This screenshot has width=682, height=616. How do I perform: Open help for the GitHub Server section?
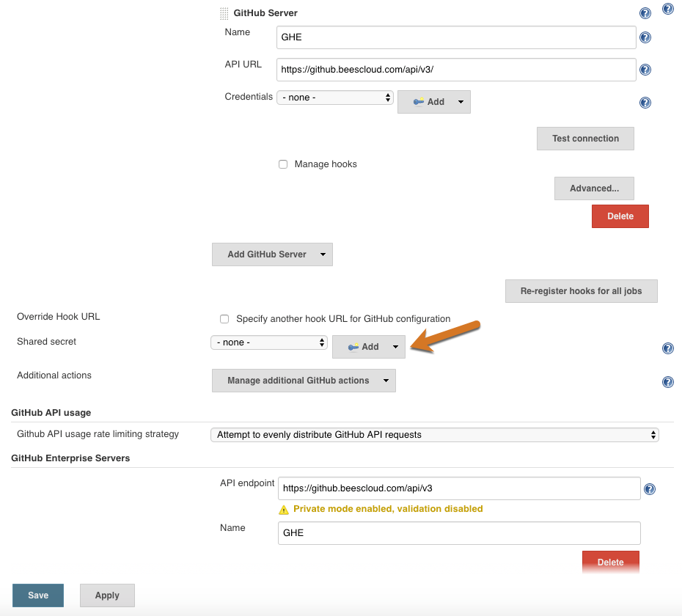[x=645, y=13]
